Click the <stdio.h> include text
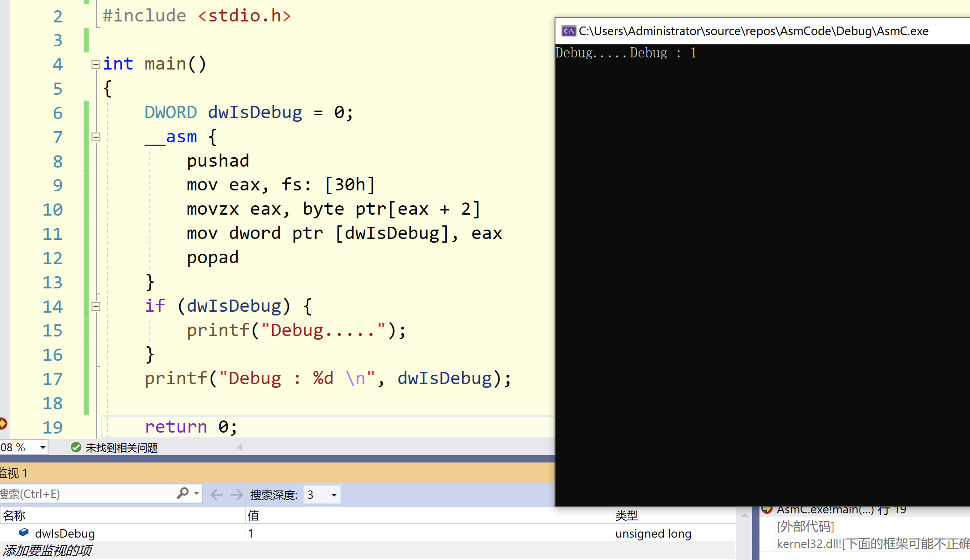This screenshot has height=560, width=970. 244,16
